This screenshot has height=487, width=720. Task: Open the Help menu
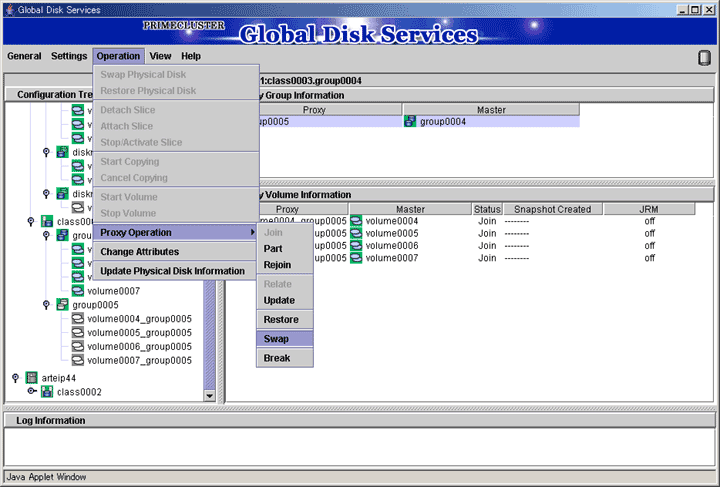pos(191,56)
